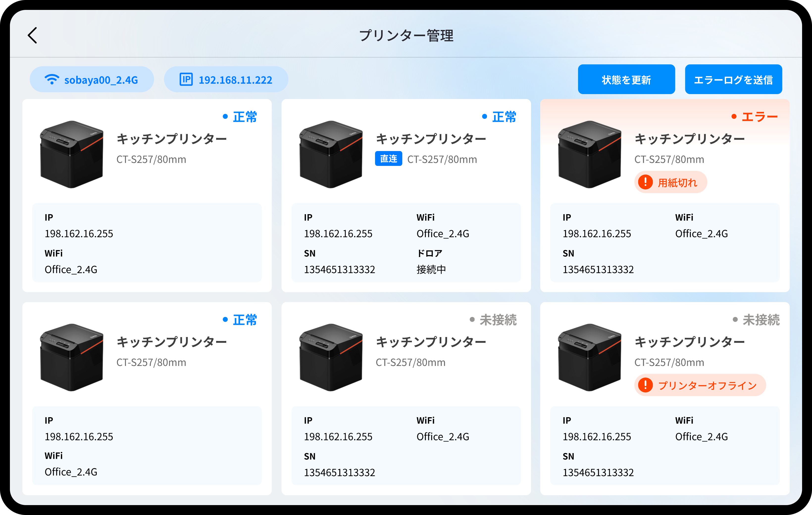812x515 pixels.
Task: Click the CT-S257/80mm model next to the 直连 tag
Action: pyautogui.click(x=442, y=159)
